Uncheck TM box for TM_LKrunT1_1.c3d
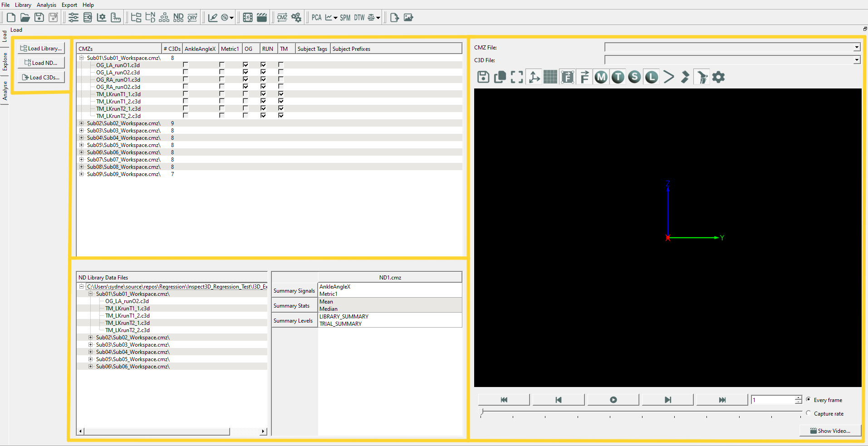Viewport: 868px width, 446px height. pos(281,94)
